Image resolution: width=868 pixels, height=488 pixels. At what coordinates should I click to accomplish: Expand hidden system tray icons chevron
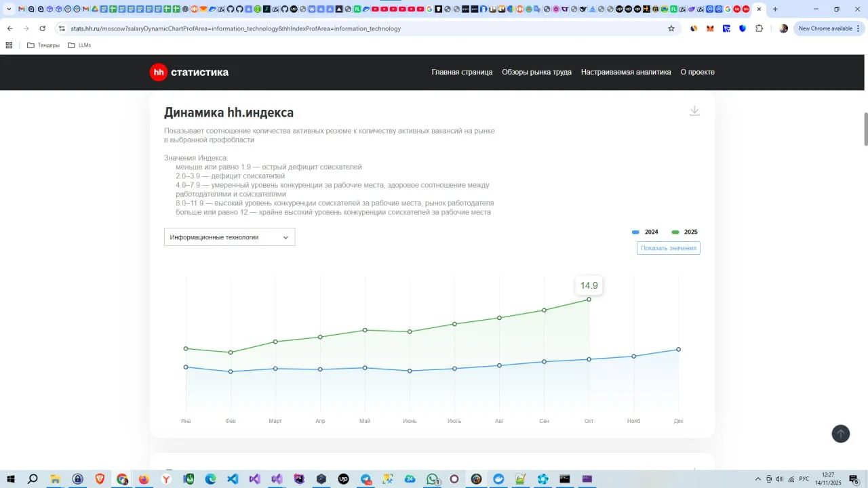tap(758, 479)
